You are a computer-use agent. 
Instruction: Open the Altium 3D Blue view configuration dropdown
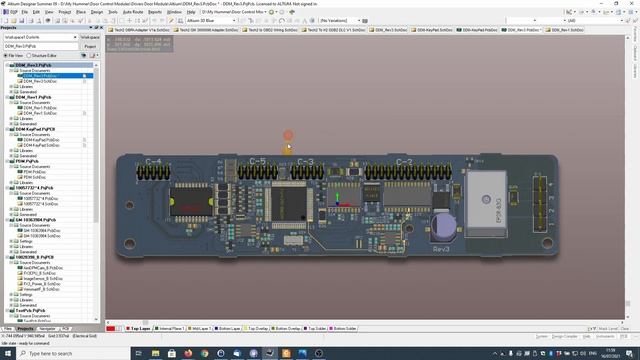tap(234, 20)
